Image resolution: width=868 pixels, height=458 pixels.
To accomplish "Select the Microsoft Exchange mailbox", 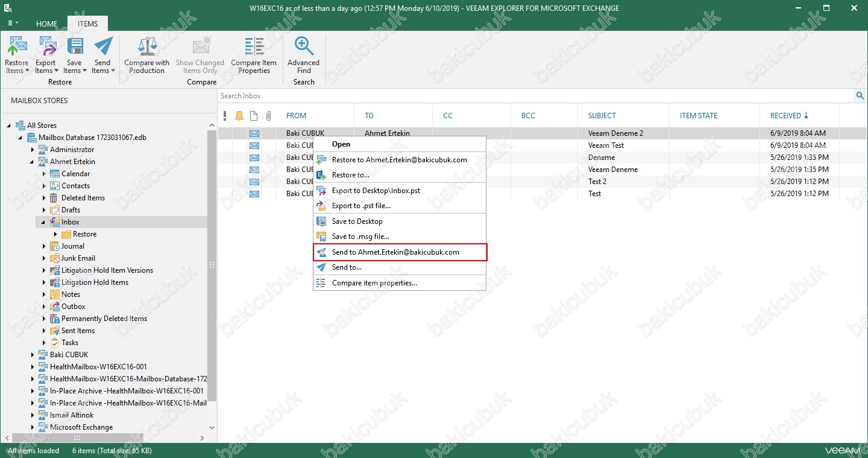I will 81,427.
